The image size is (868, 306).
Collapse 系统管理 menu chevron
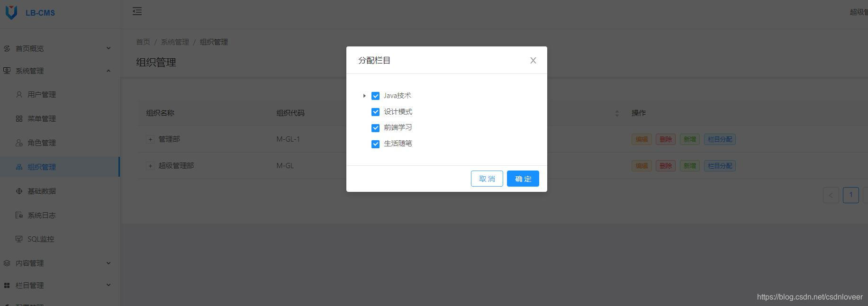click(x=108, y=71)
